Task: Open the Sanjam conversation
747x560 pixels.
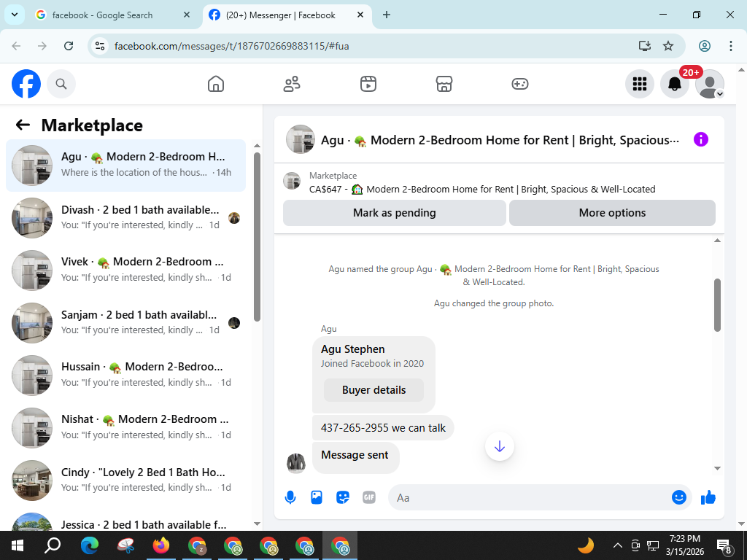Action: click(x=125, y=323)
